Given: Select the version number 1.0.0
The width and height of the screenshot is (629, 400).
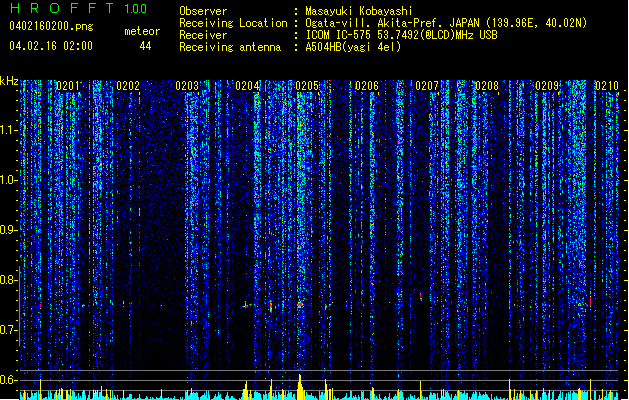Looking at the screenshot, I should [136, 9].
